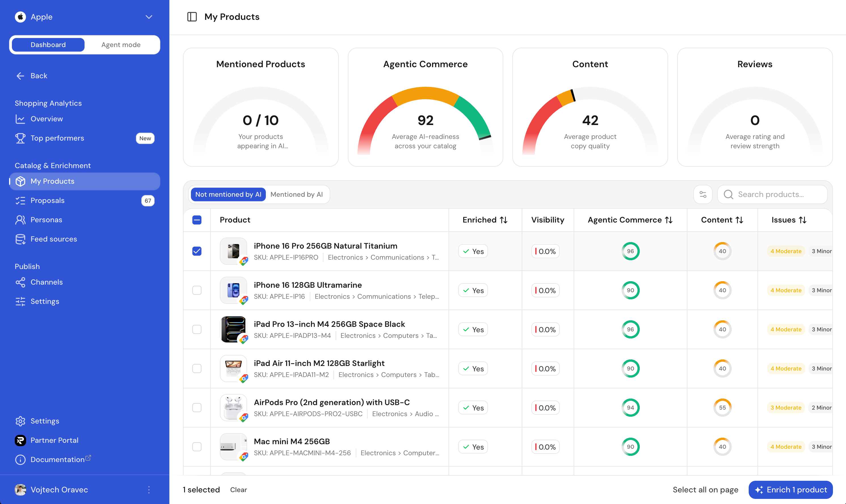Open Channels share icon
The image size is (846, 504).
(20, 282)
